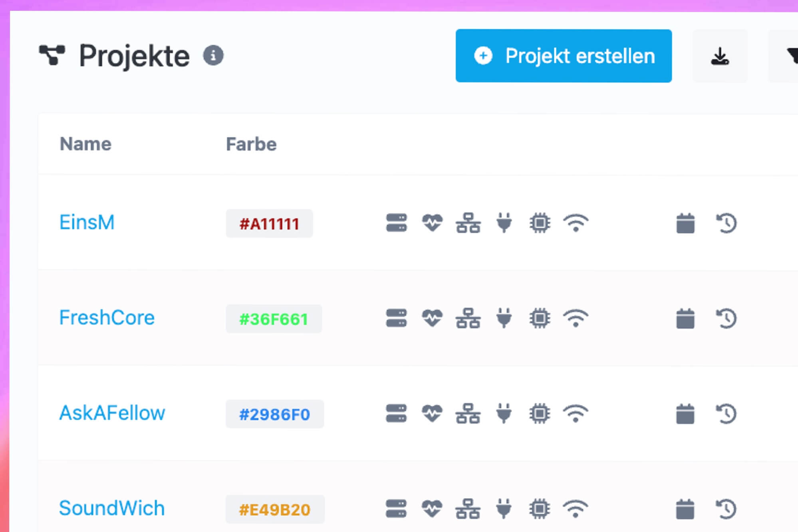Click the #A11111 color badge
Screen dimensions: 798x532
click(269, 224)
